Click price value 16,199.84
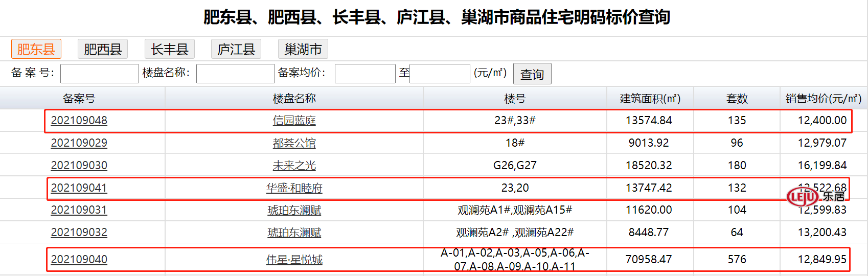 click(822, 166)
